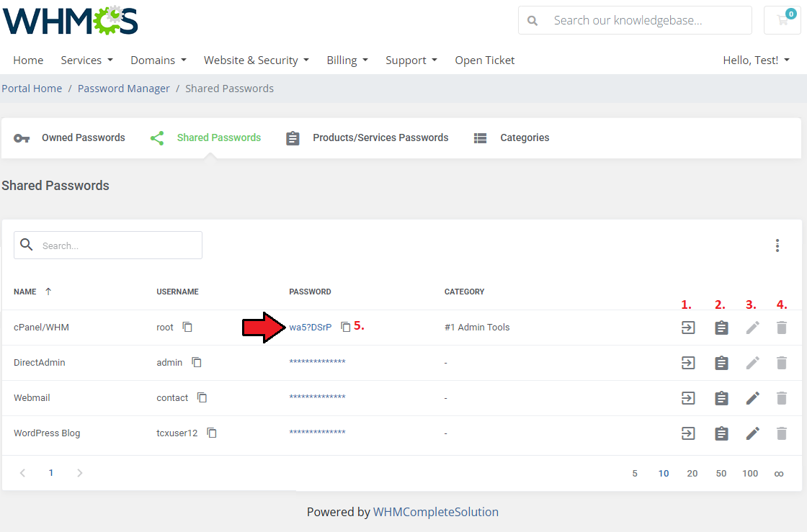The width and height of the screenshot is (807, 532).
Task: Edit the DirectAdmin password entry
Action: tap(752, 363)
